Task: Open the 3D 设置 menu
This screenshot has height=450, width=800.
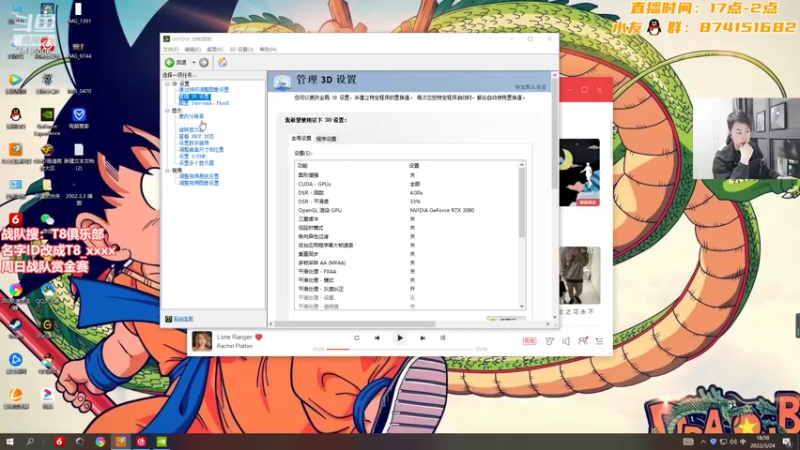Action: 241,49
